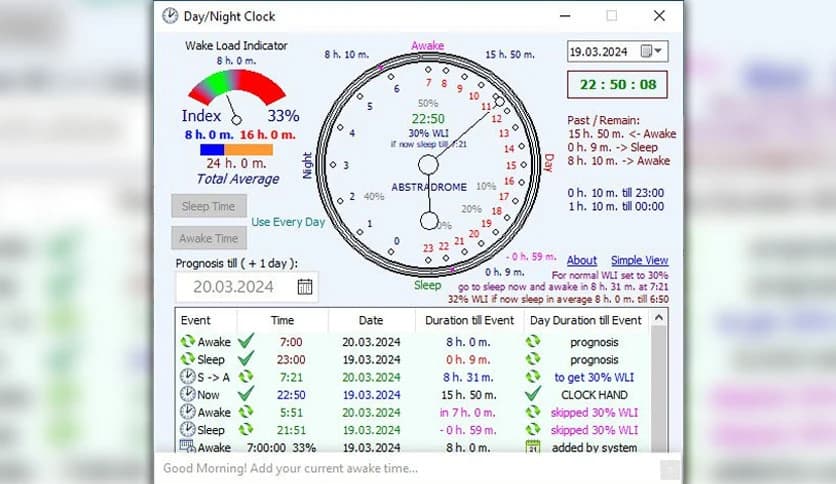Click the ABSTRADROME label on the clock face
The image size is (836, 484).
(429, 187)
